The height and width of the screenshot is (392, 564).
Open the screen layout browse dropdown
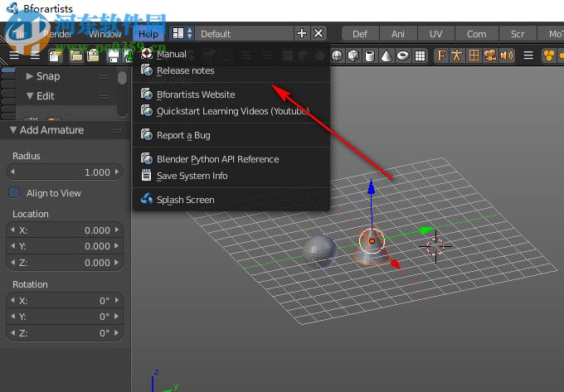coord(182,34)
